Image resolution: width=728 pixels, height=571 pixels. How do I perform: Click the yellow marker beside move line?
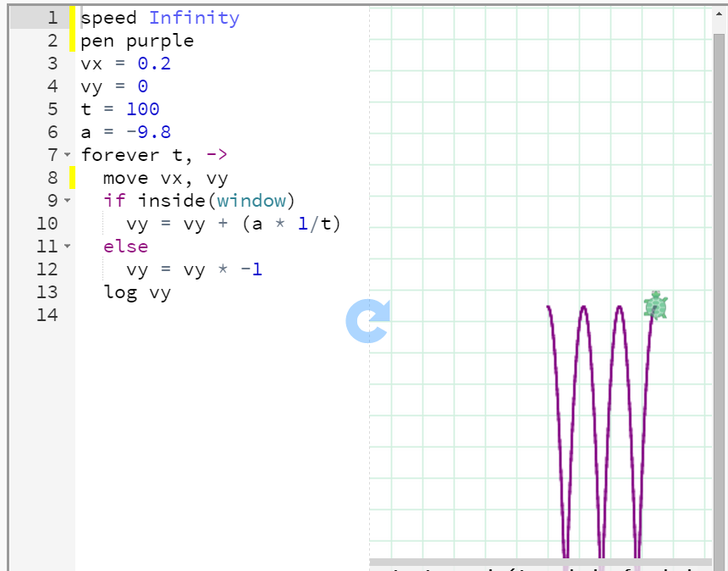(x=73, y=178)
